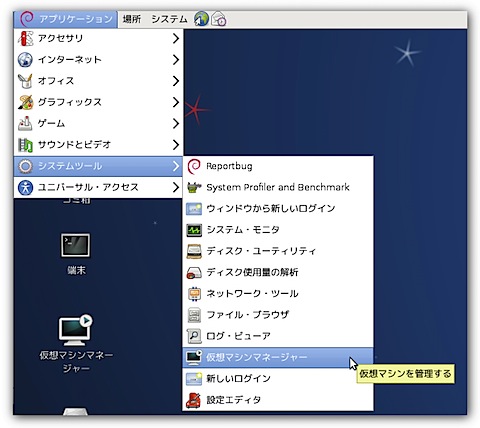Choose System Profiler and Benchmark text
Viewport: 480px width, 428px height.
point(278,187)
